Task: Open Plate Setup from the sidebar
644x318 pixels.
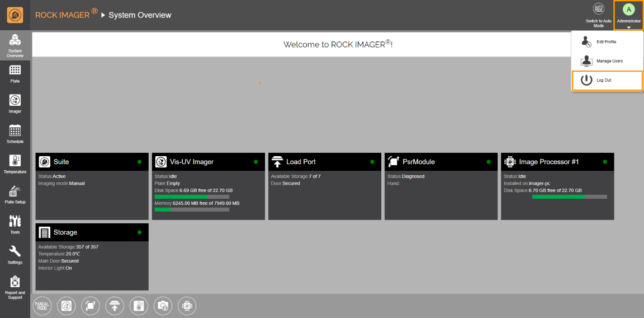Action: pyautogui.click(x=15, y=194)
